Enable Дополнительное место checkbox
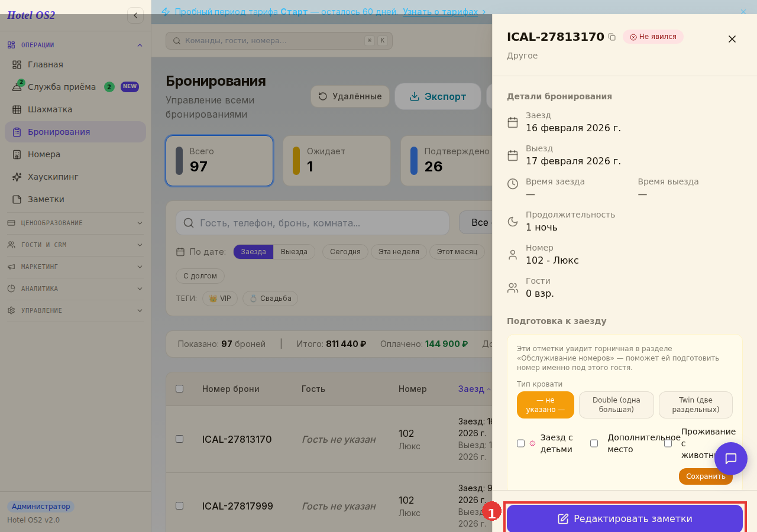 tap(594, 443)
